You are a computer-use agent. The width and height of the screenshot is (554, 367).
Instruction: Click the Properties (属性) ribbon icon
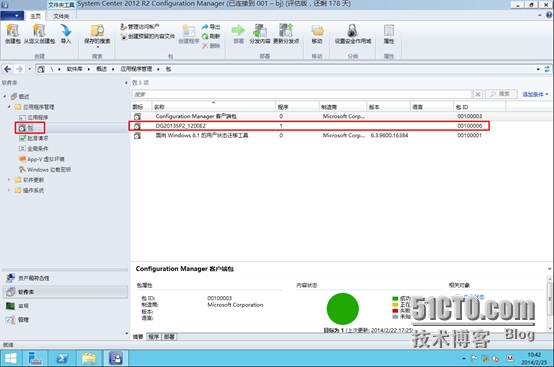(389, 34)
